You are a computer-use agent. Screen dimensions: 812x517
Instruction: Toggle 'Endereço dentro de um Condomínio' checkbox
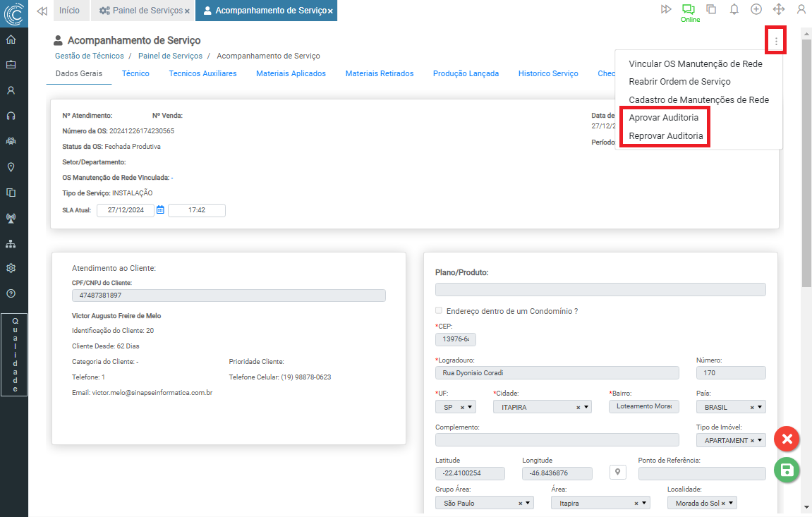tap(440, 311)
